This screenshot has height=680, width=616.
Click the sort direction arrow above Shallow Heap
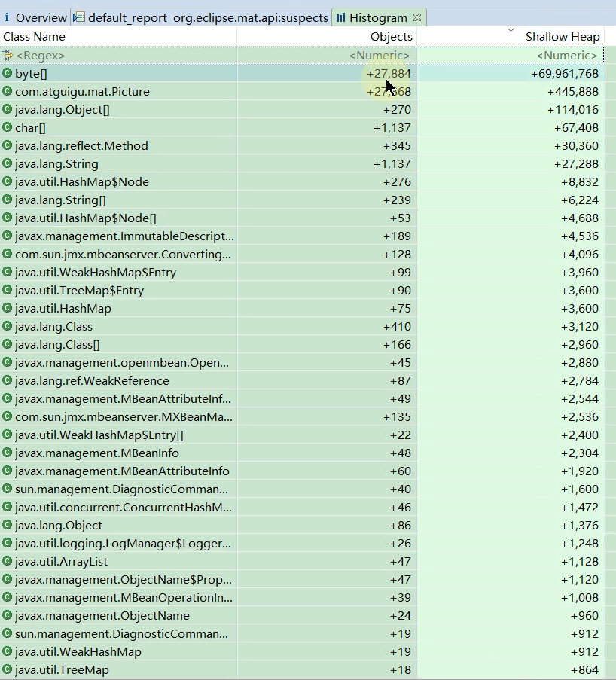coord(511,29)
